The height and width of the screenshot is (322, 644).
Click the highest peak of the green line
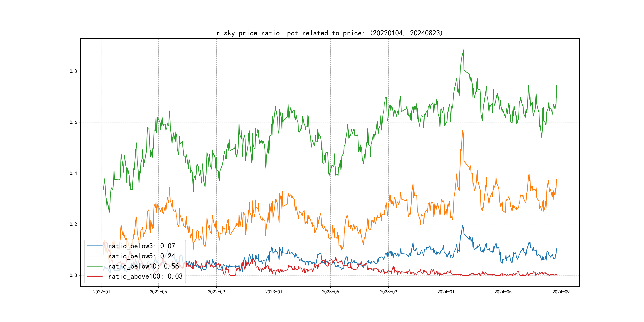coord(463,50)
